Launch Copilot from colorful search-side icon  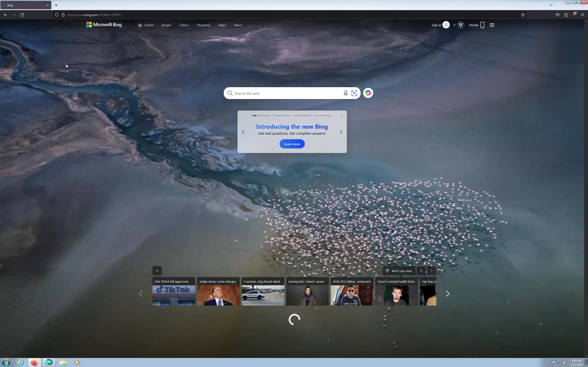[x=368, y=93]
